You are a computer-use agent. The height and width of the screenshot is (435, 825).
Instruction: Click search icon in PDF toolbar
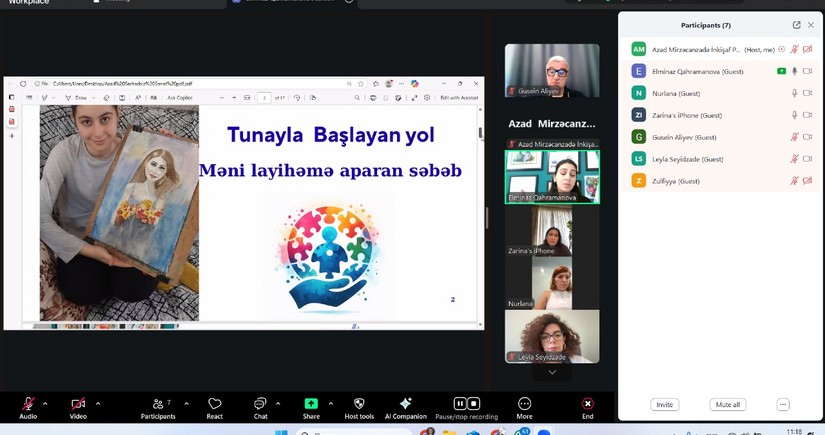coord(357,98)
